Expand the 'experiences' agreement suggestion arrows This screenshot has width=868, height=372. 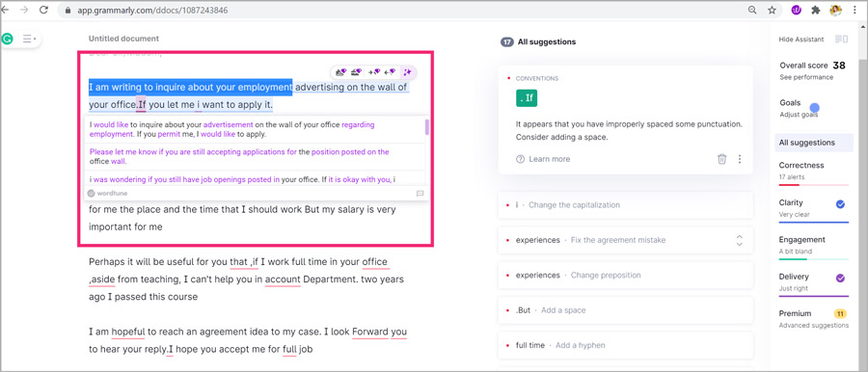click(739, 240)
